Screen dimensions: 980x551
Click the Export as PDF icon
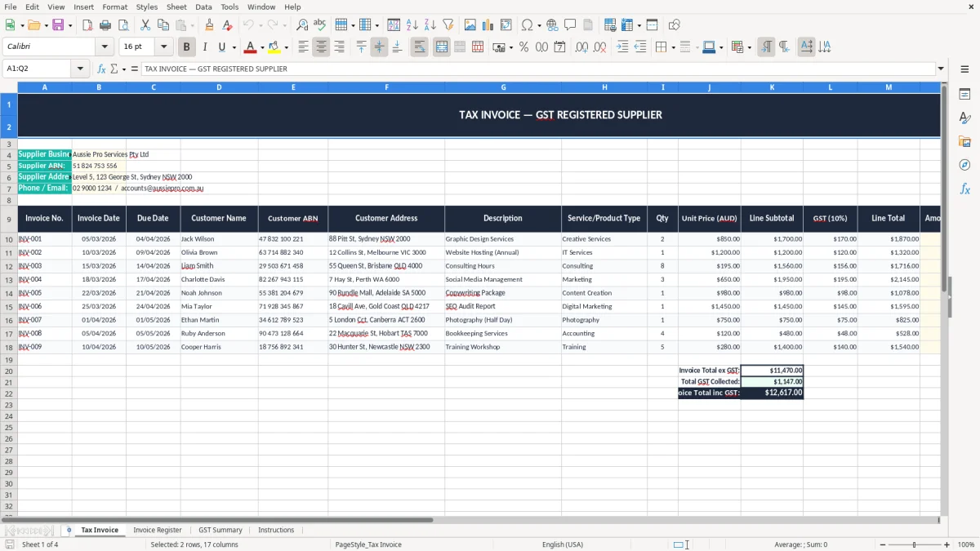(87, 25)
